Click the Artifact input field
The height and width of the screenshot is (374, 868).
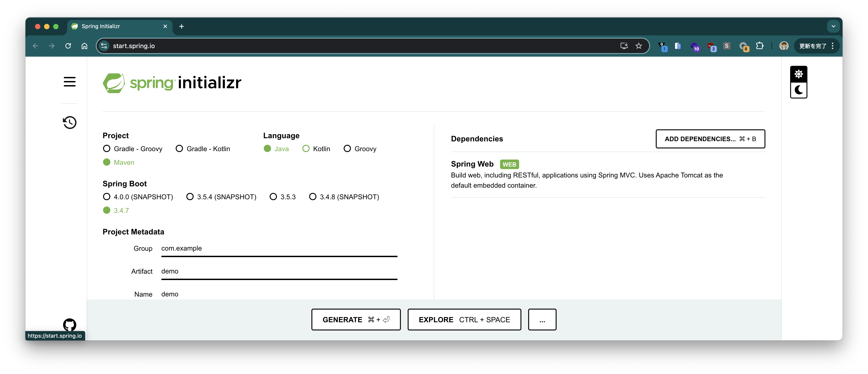coord(279,271)
